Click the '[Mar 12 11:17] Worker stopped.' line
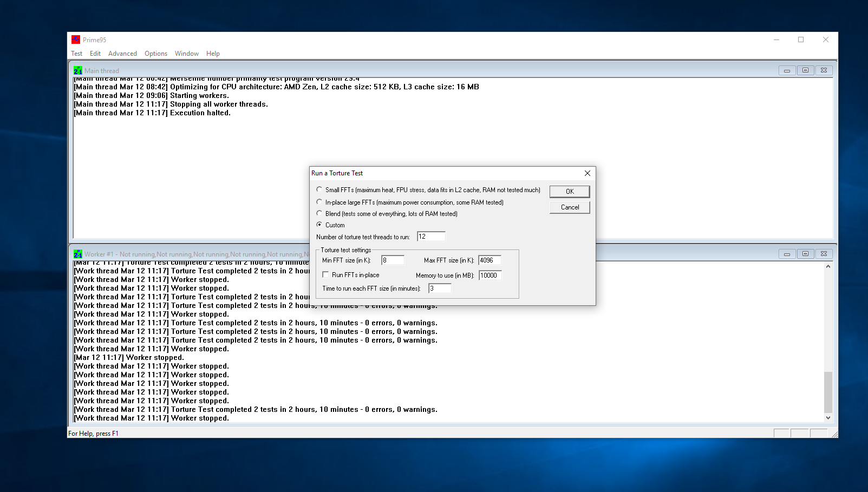868x492 pixels. tap(129, 358)
